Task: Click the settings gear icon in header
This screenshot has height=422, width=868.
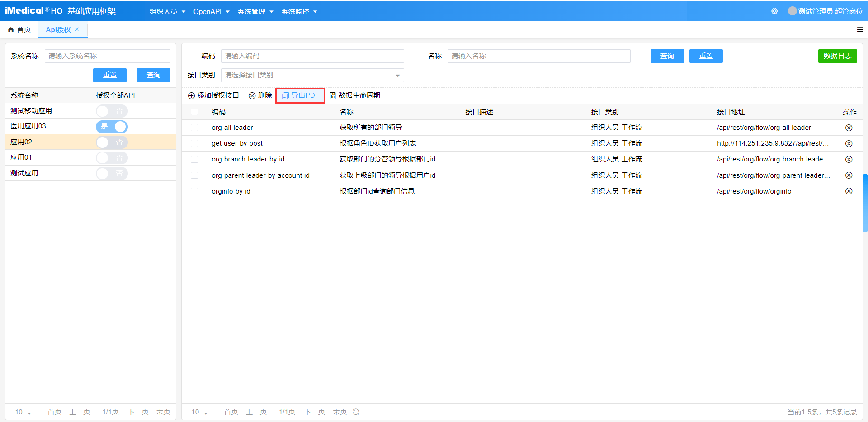Action: pos(774,11)
